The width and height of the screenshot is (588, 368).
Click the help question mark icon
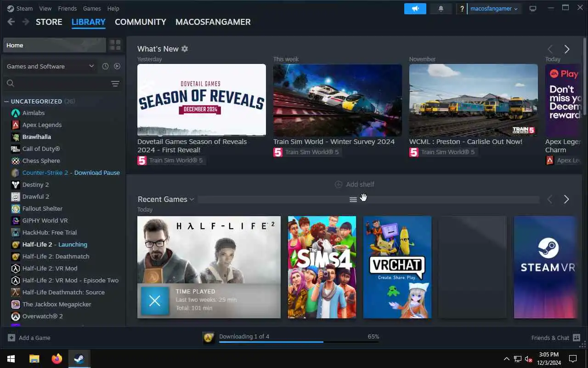pyautogui.click(x=462, y=9)
